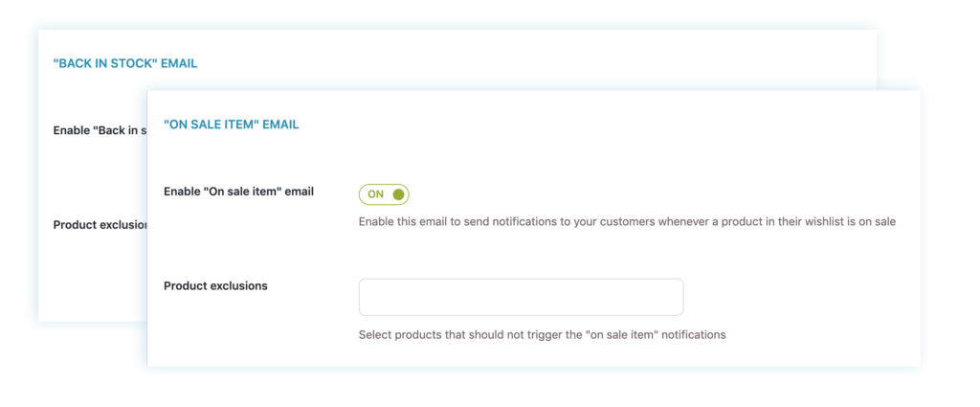
Task: Click the "ON SALE ITEM" EMAIL heading
Action: (x=232, y=124)
